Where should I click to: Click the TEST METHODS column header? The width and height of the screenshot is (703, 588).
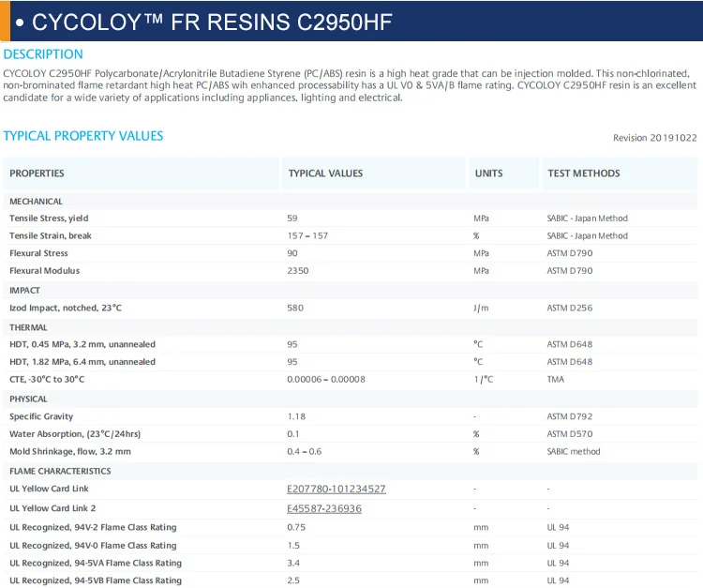coord(583,173)
